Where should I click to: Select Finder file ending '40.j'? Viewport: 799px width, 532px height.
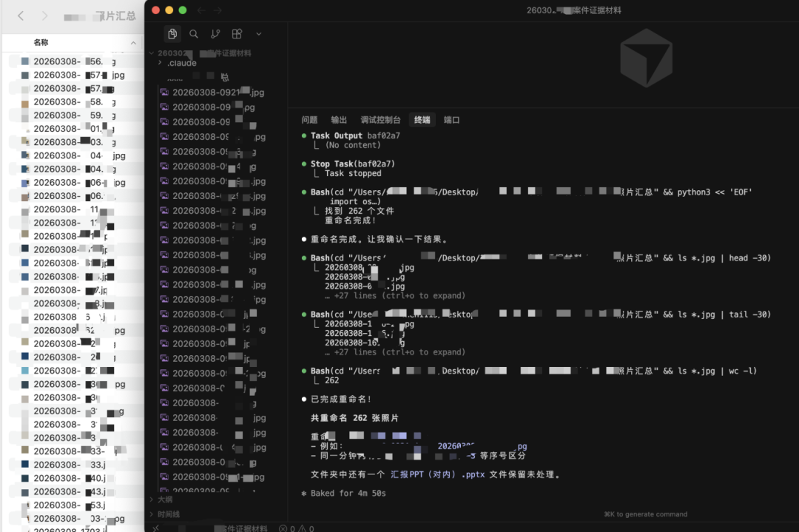(70, 478)
